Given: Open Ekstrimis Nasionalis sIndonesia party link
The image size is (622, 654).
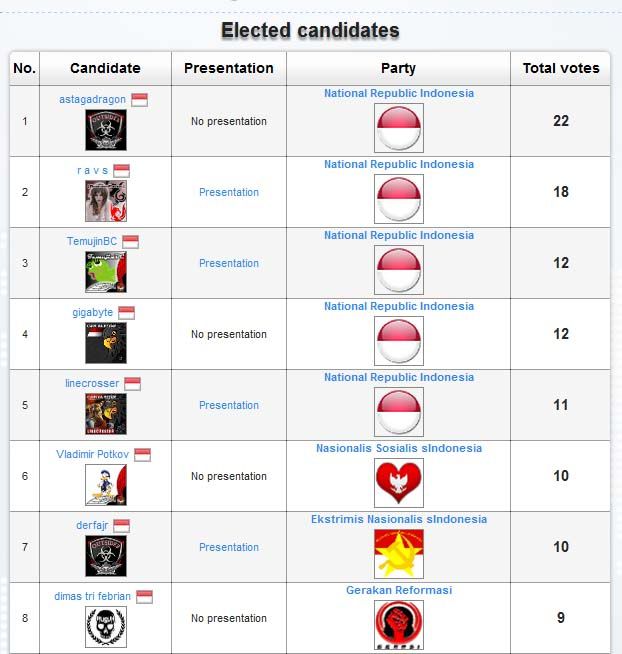Looking at the screenshot, I should click(x=398, y=519).
